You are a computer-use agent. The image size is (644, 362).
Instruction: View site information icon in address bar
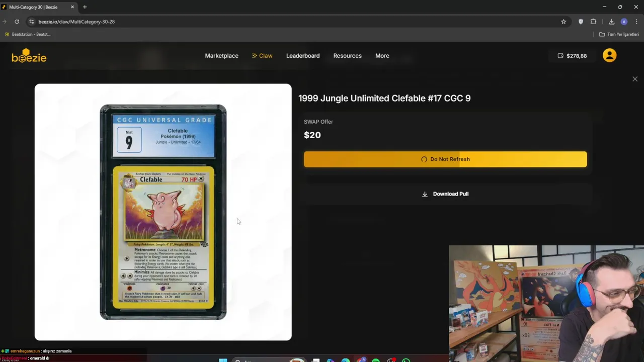coord(31,22)
